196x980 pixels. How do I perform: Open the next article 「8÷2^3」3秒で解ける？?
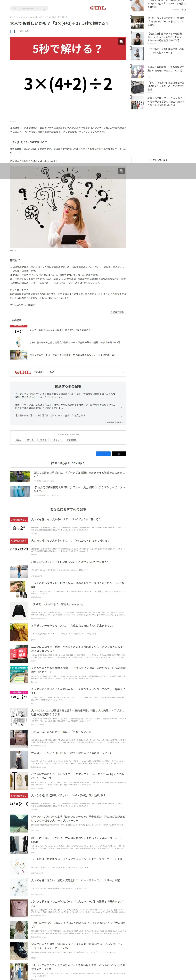pos(60,330)
